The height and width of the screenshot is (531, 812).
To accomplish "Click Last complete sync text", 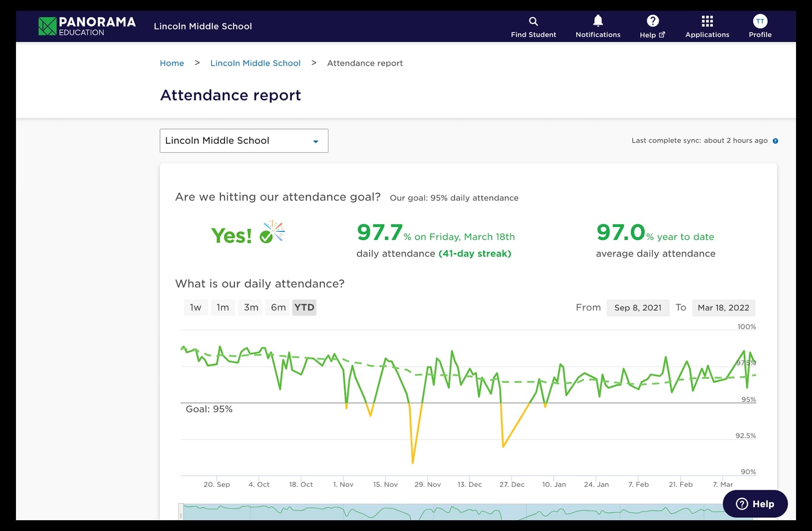I will coord(699,140).
